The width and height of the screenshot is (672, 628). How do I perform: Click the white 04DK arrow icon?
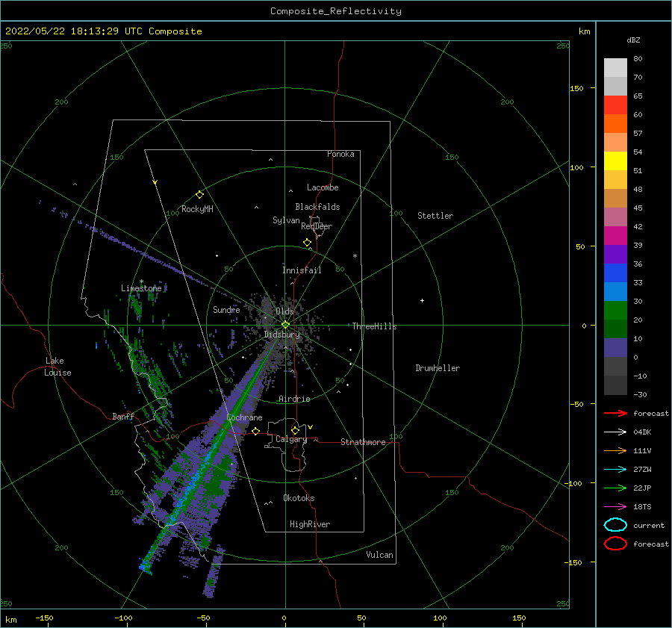coord(615,432)
